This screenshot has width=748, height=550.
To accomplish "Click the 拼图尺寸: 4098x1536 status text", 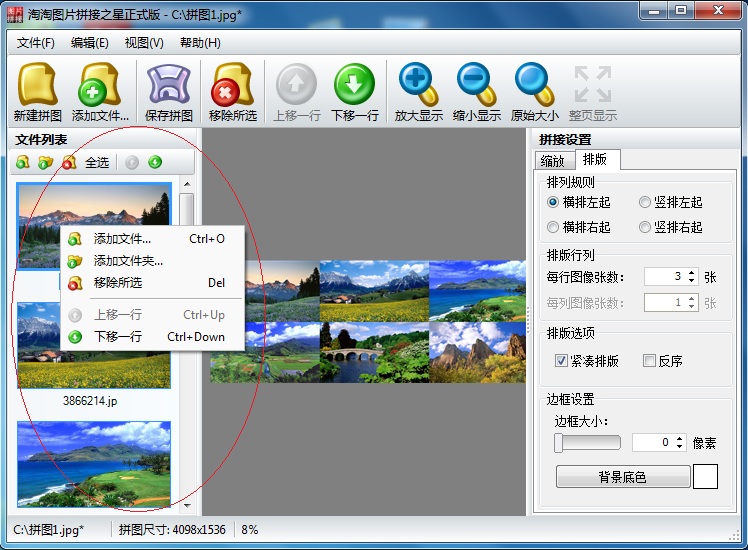I will pyautogui.click(x=172, y=529).
